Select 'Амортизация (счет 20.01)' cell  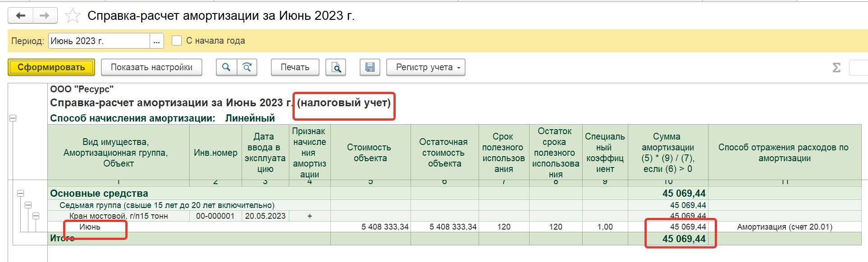click(785, 227)
